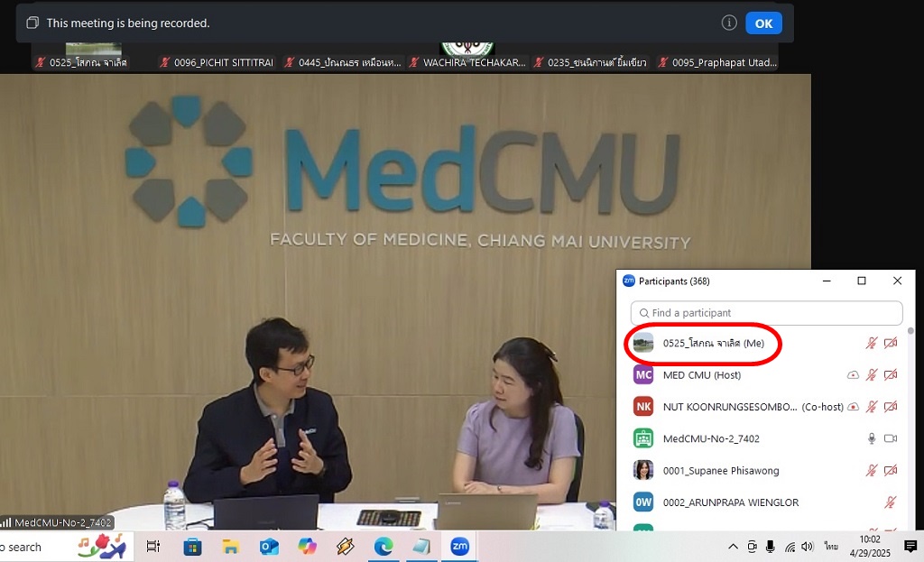Click the microphone icon on MedCMU-No-2_7402 row
This screenshot has height=562, width=924.
pos(871,438)
